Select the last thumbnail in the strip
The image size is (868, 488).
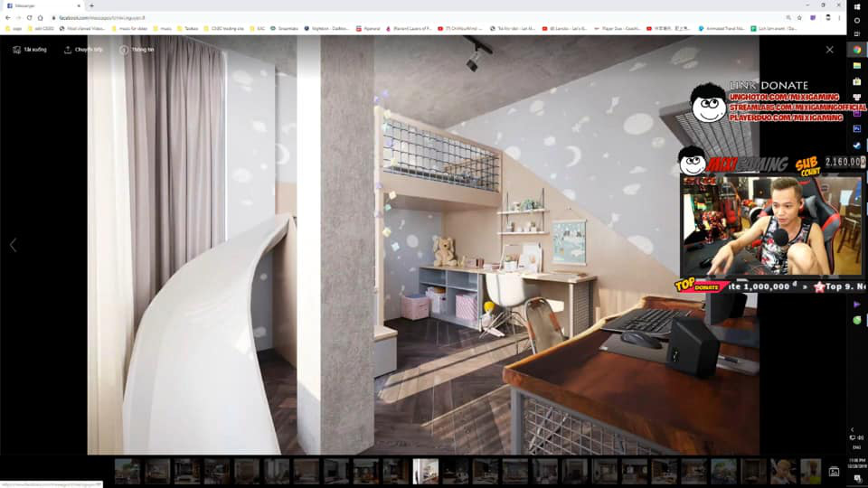click(x=810, y=472)
